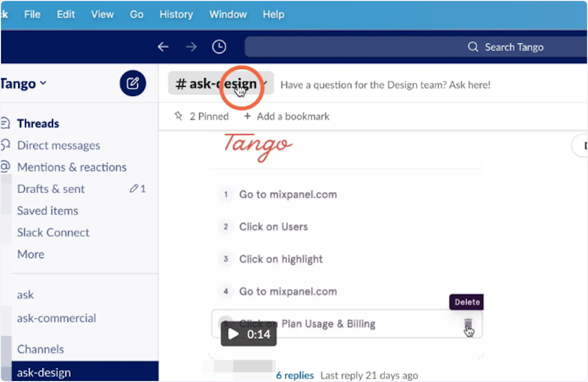Go forward with the right arrow

pos(191,47)
